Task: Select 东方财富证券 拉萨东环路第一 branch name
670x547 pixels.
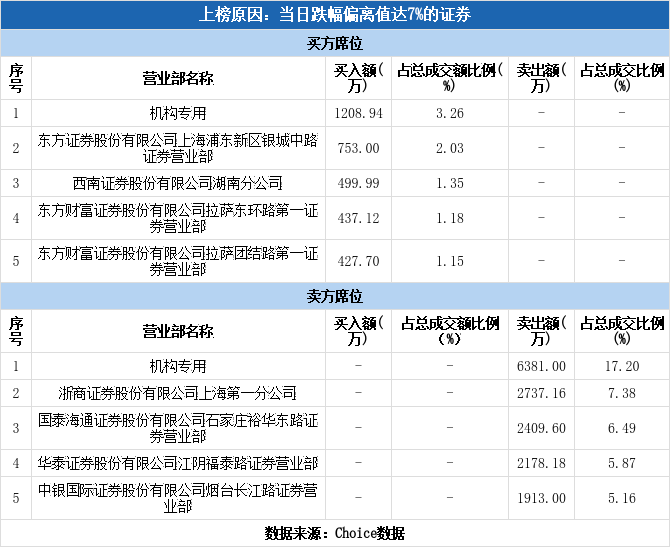Action: point(178,218)
